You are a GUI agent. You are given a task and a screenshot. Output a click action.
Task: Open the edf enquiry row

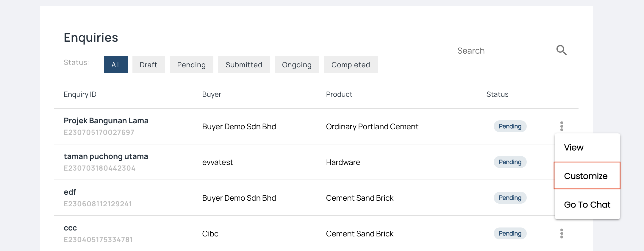coord(70,192)
